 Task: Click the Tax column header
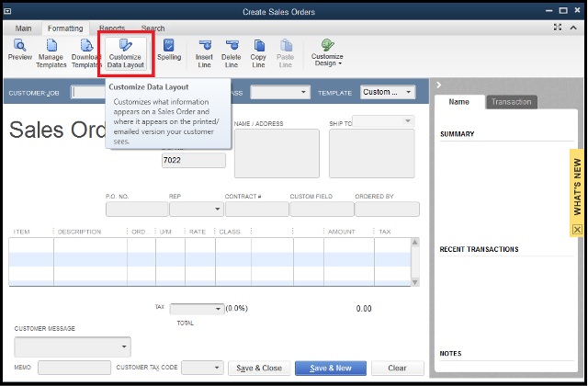coord(385,232)
